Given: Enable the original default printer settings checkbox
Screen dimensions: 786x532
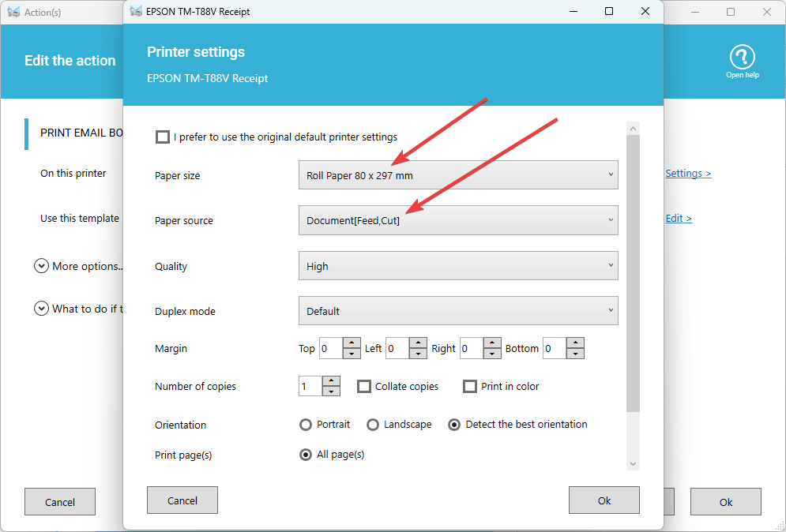Looking at the screenshot, I should tap(163, 137).
